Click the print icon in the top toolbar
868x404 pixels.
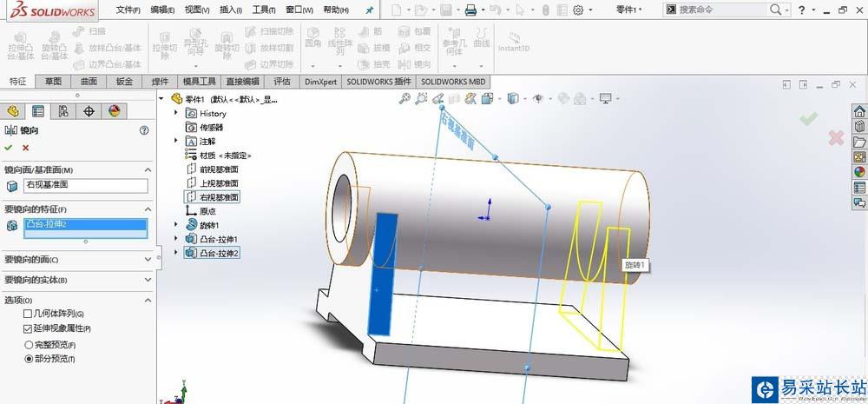(x=470, y=10)
